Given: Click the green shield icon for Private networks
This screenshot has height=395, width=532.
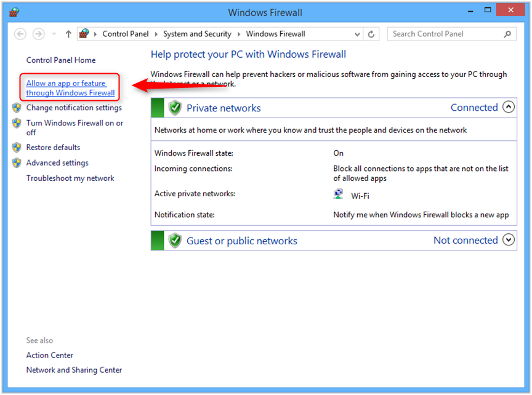Looking at the screenshot, I should [x=175, y=108].
